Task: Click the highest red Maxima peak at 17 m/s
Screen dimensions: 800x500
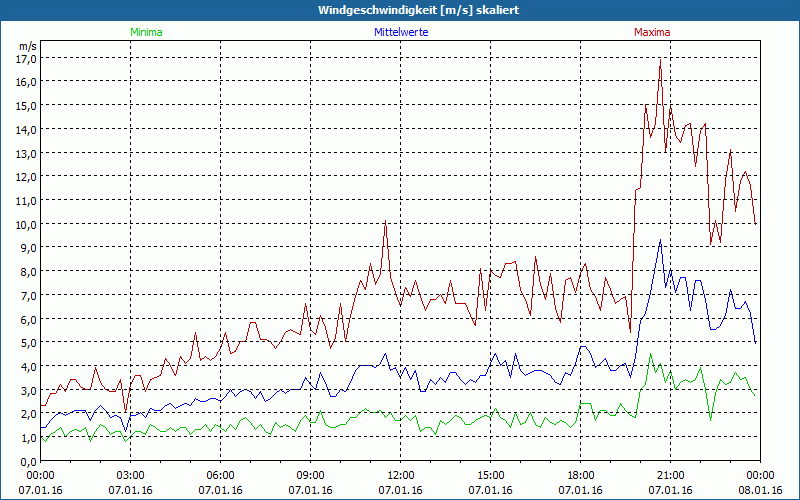Action: click(x=660, y=60)
